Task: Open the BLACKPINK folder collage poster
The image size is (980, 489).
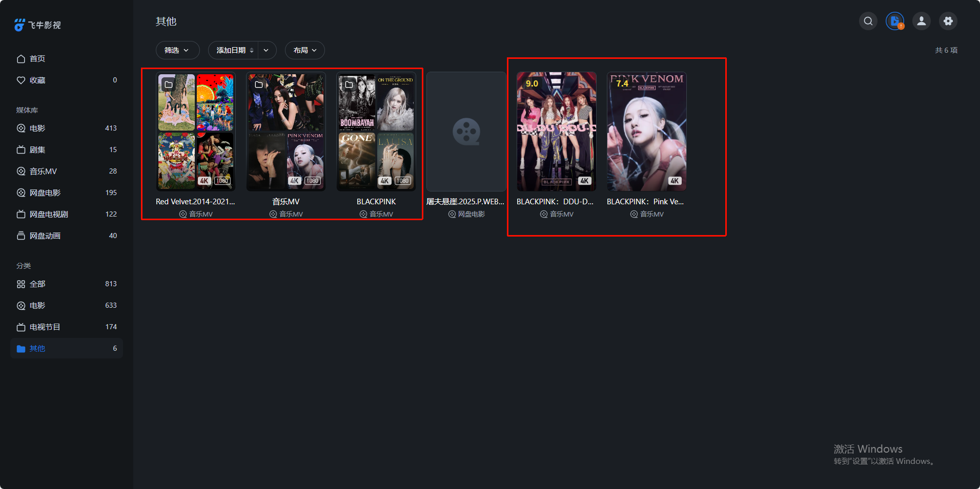Action: coord(376,132)
